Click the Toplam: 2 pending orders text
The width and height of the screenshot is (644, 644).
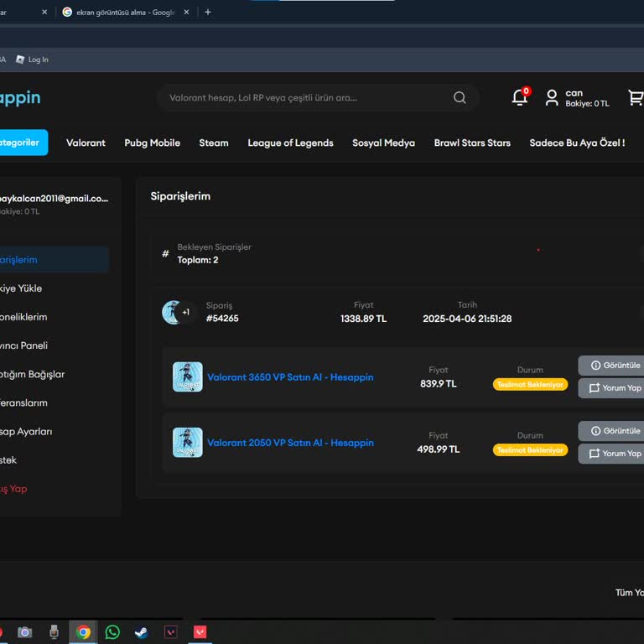click(x=198, y=260)
